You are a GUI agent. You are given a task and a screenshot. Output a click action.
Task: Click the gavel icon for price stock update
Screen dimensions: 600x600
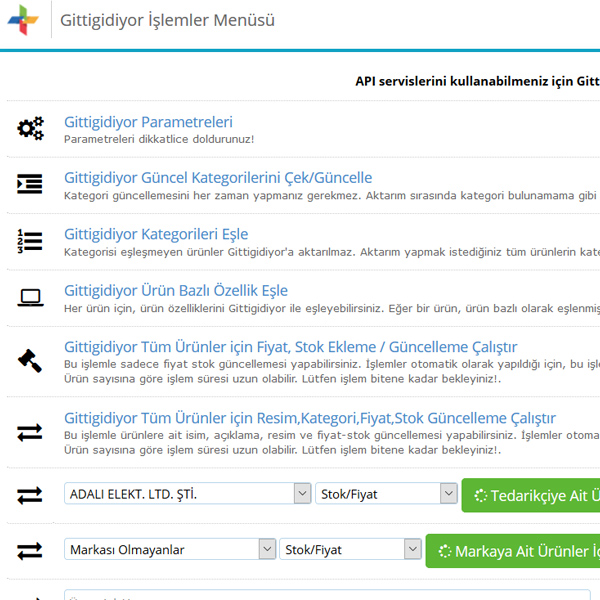point(30,360)
